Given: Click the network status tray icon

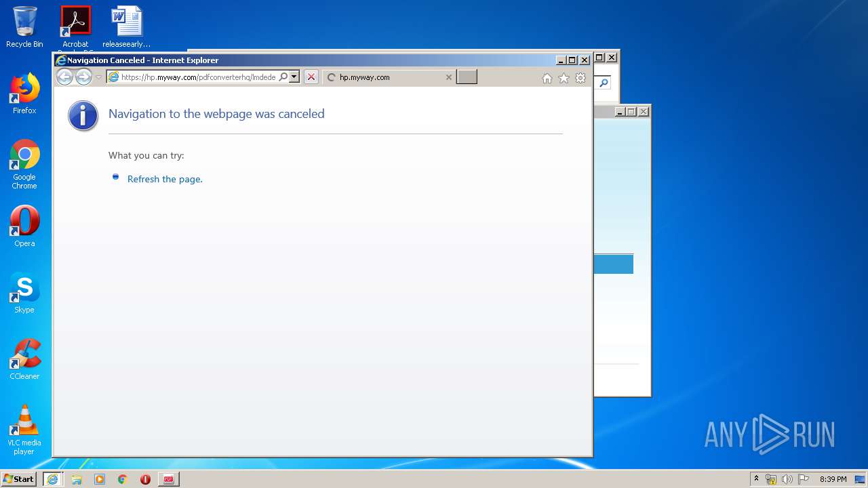Looking at the screenshot, I should pyautogui.click(x=771, y=479).
